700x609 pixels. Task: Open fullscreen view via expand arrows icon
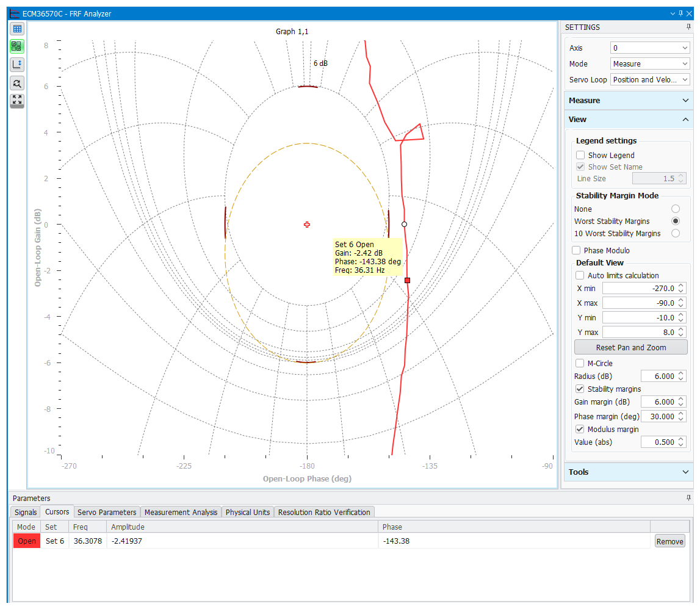point(16,101)
